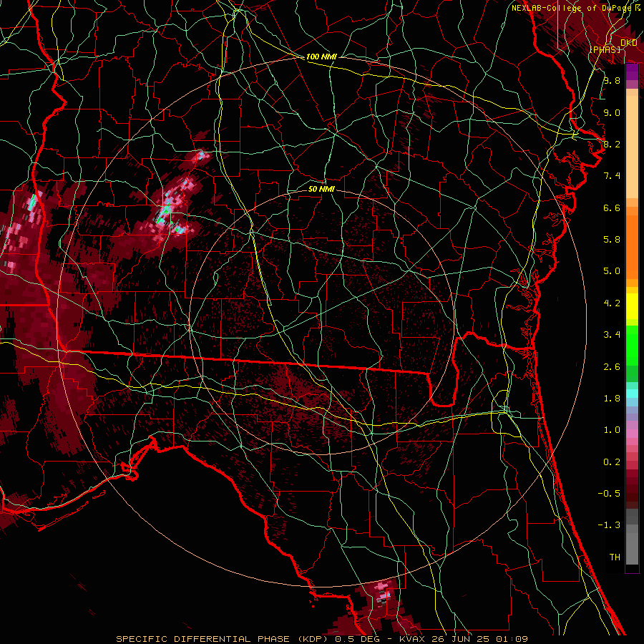Click the 1.8 value on the color scale
This screenshot has height=644, width=644.
point(612,399)
